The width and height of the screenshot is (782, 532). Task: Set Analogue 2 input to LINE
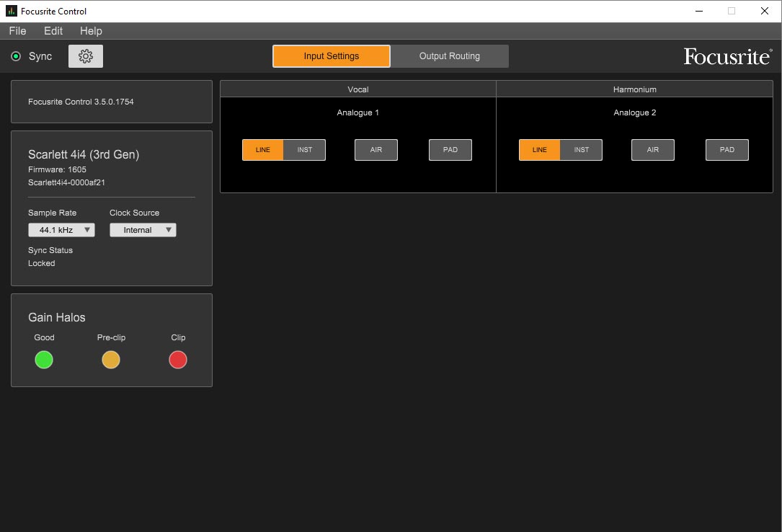click(x=540, y=149)
